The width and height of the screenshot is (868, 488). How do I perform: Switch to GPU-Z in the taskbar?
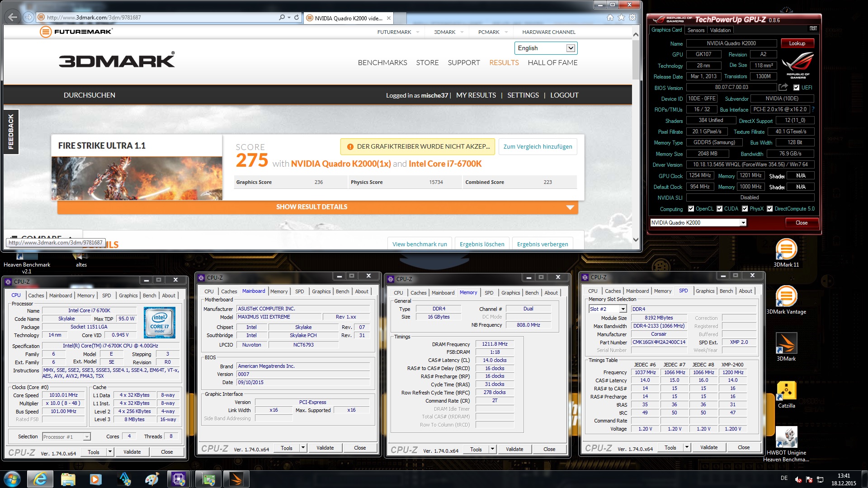[208, 479]
